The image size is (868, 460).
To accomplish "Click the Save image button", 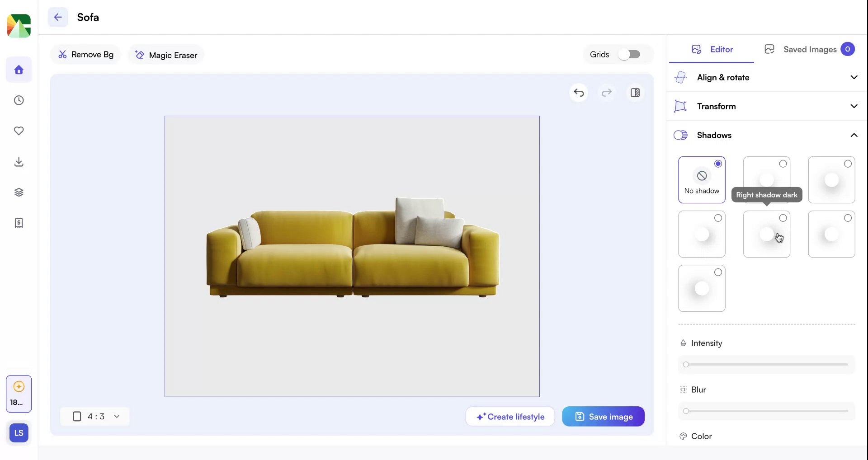I will tap(603, 416).
